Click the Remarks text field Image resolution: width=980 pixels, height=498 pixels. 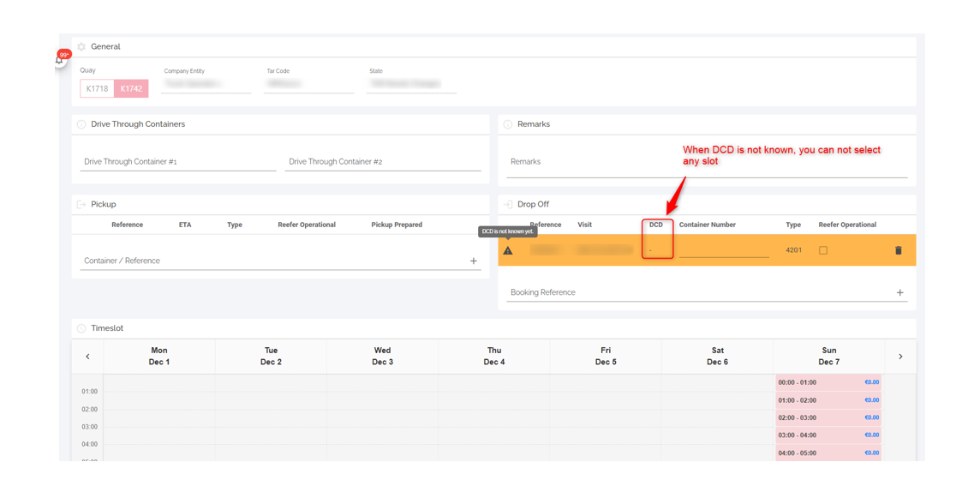(707, 162)
